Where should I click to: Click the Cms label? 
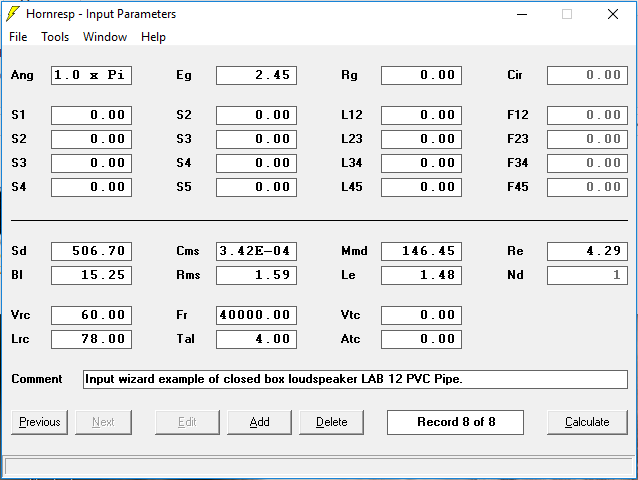pos(188,251)
